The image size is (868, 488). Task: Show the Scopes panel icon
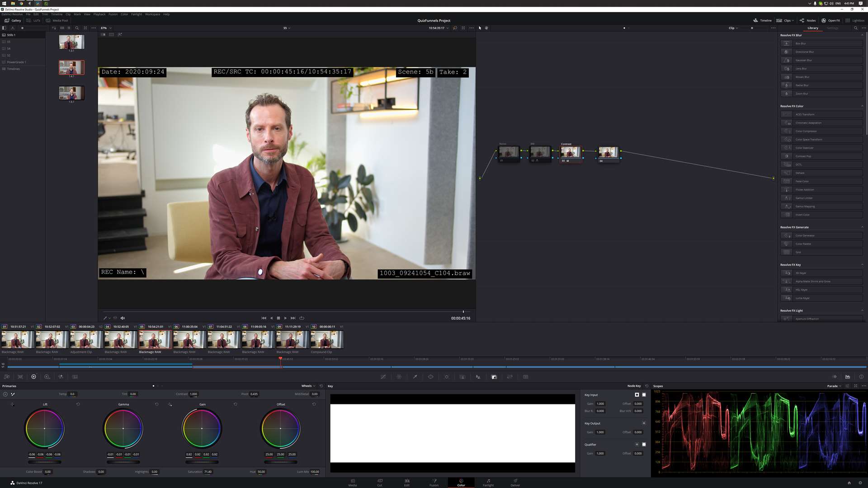848,377
